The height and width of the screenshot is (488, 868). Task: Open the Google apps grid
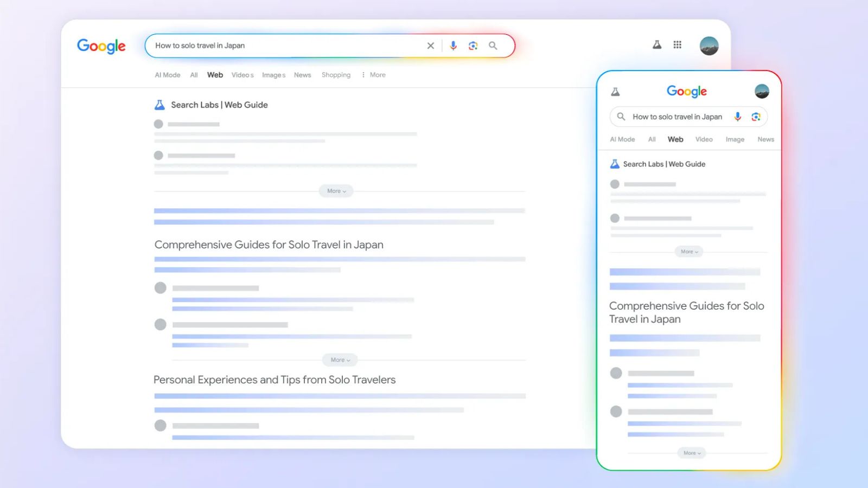pyautogui.click(x=677, y=45)
